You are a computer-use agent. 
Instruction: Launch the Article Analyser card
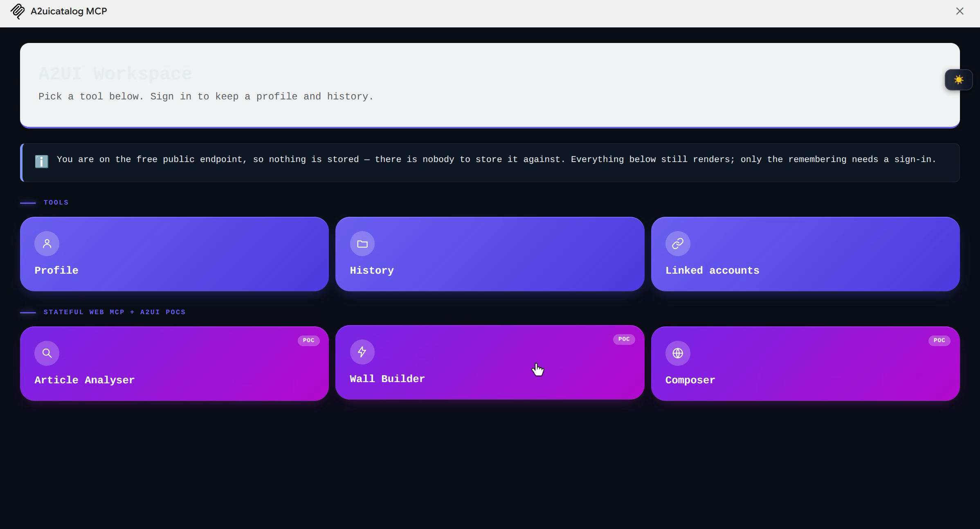(x=174, y=364)
